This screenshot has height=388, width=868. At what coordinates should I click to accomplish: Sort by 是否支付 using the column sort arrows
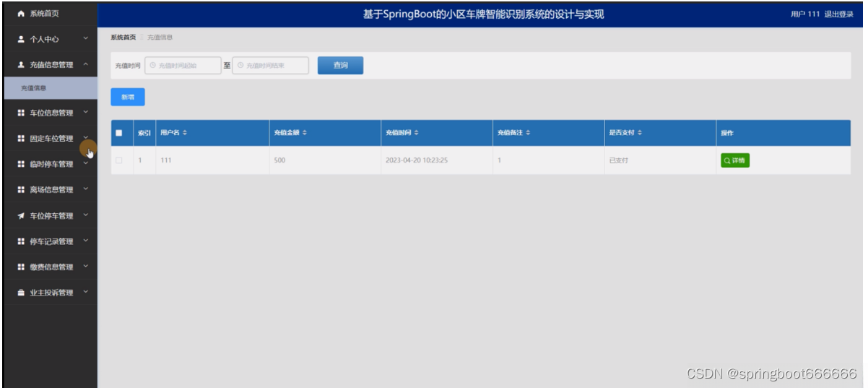(x=640, y=133)
